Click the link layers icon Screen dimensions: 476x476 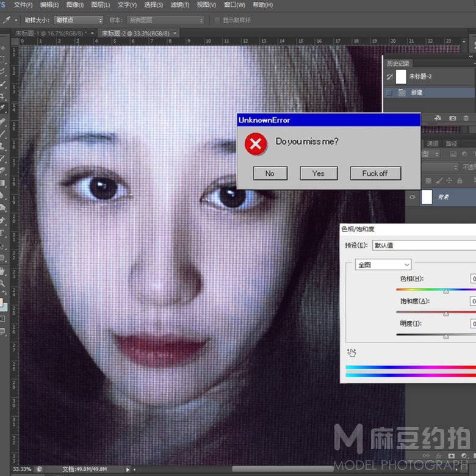[426, 456]
